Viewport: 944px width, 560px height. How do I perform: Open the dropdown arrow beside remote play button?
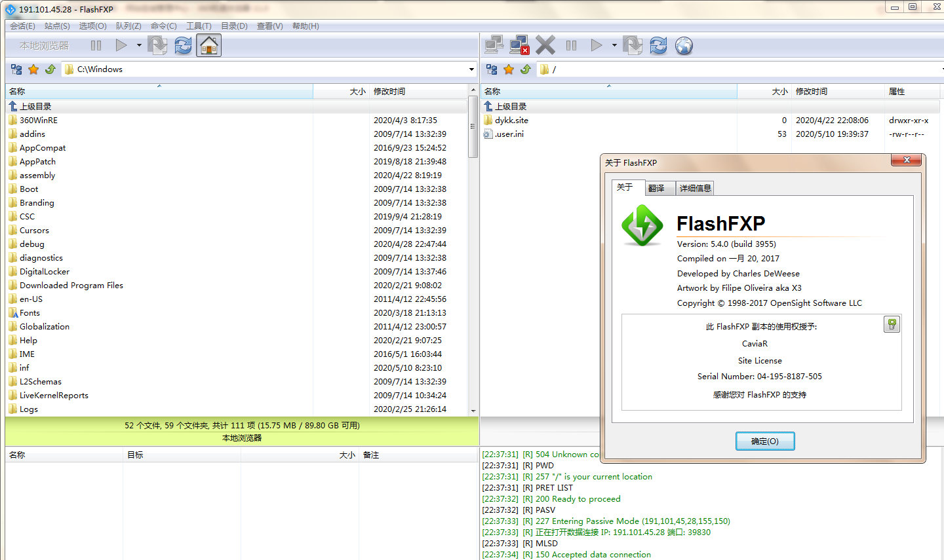(614, 45)
